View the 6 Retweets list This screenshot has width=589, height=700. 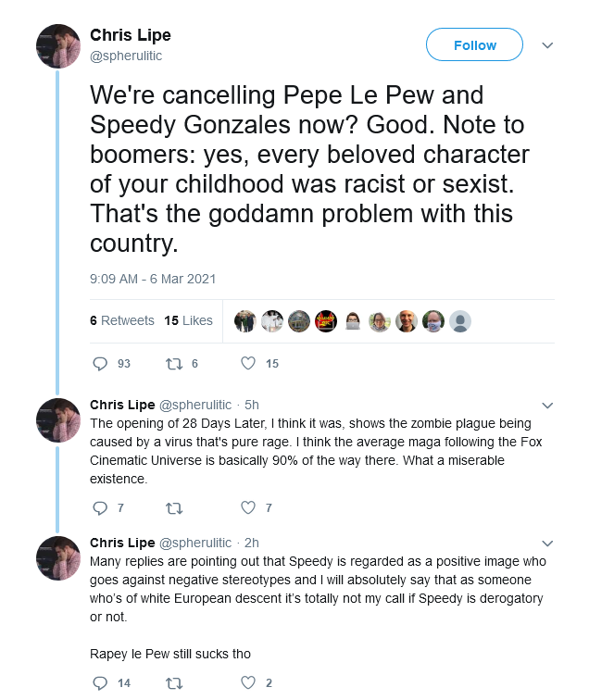coord(122,320)
